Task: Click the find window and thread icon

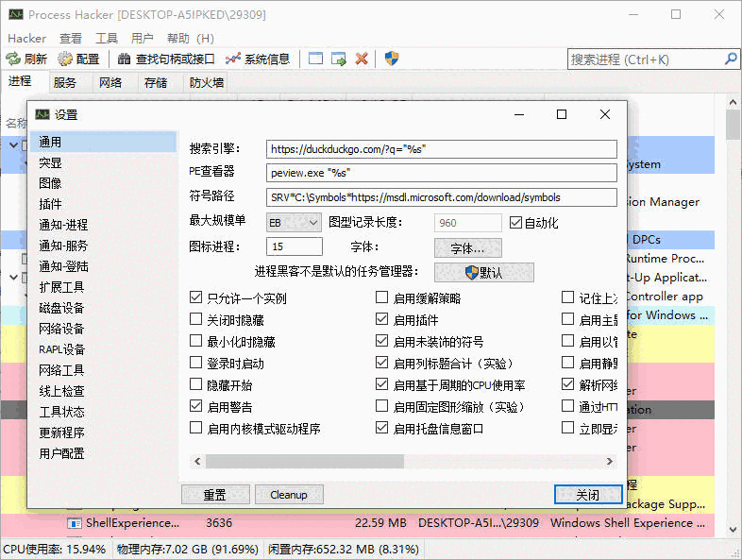Action: point(339,59)
